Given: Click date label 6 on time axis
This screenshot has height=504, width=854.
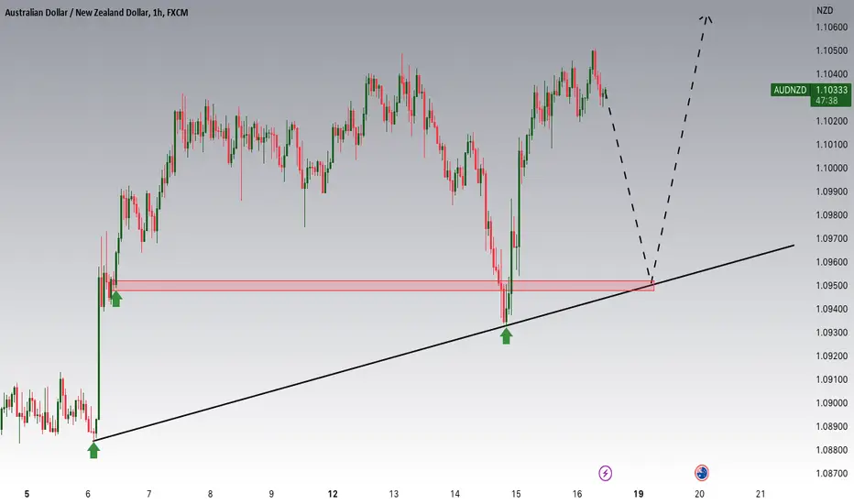Looking at the screenshot, I should (88, 494).
